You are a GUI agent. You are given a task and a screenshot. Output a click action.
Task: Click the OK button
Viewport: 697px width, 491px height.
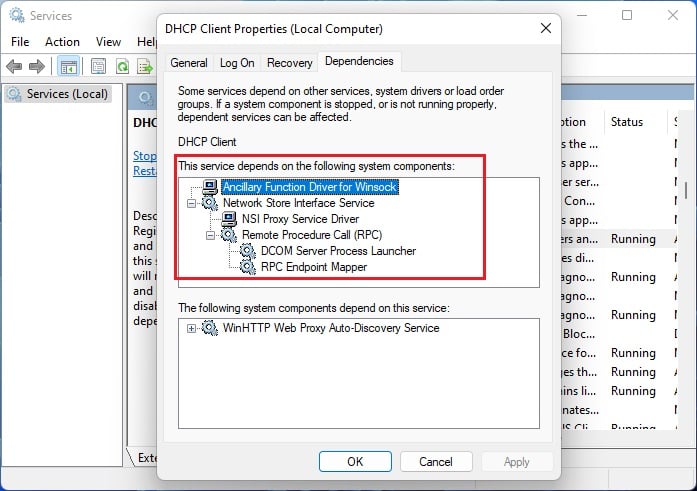(355, 462)
